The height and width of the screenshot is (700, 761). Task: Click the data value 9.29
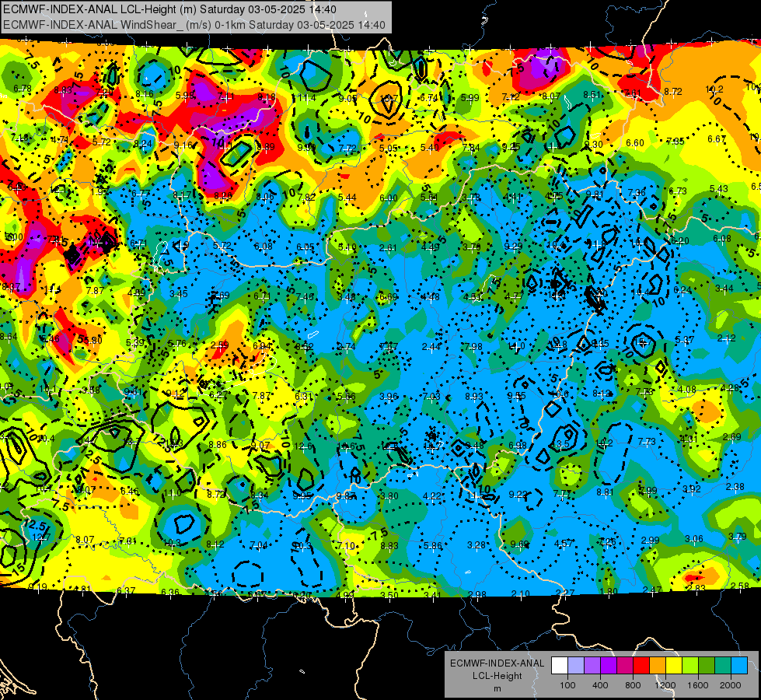[x=514, y=247]
